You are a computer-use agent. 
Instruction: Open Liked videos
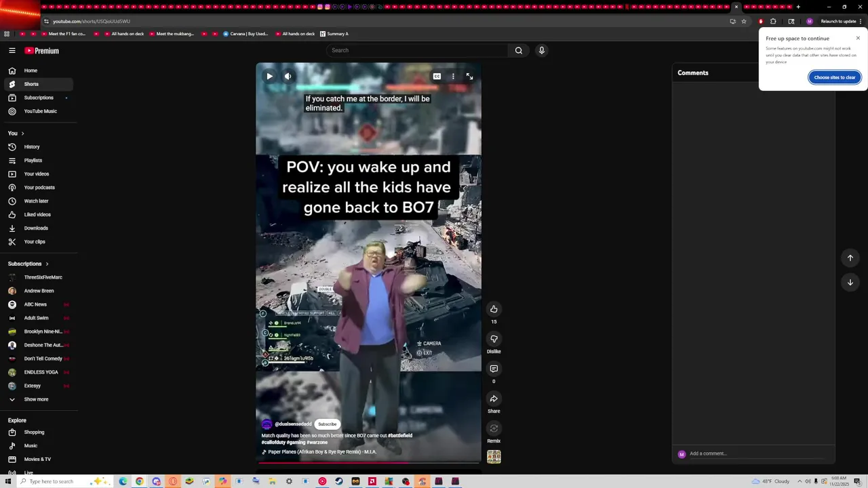39,215
